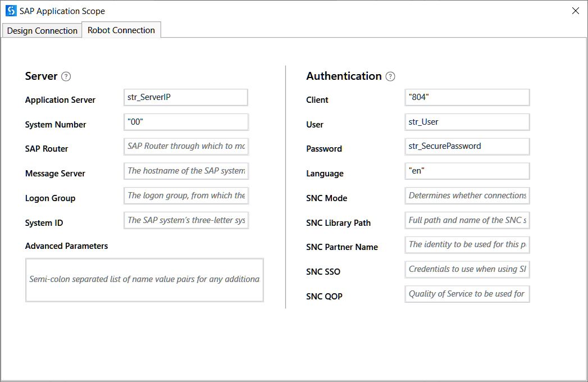Select the Robot Connection tab
588x382 pixels.
click(121, 30)
